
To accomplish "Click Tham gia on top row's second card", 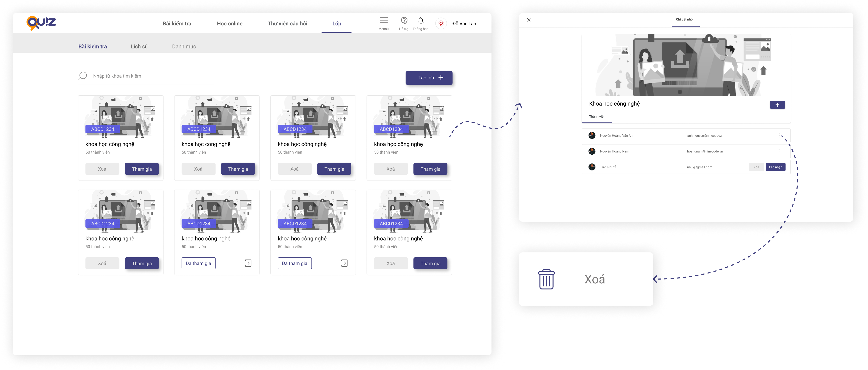I will pos(238,169).
